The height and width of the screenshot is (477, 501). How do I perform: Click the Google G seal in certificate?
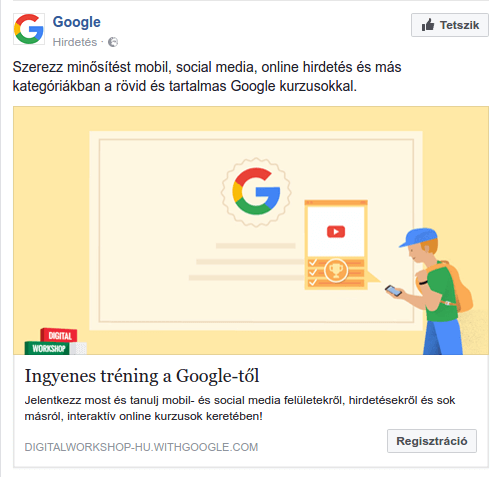(x=256, y=192)
